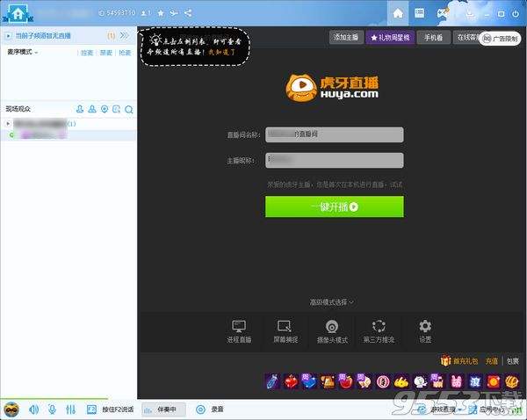This screenshot has height=420, width=527.
Task: Click the note icon beside search in 现场观众
Action: click(x=116, y=109)
